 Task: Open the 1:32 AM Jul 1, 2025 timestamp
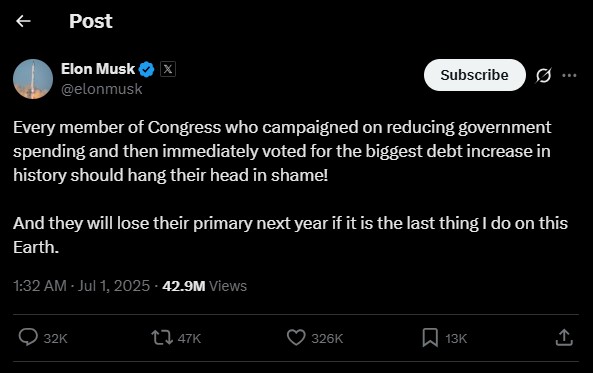click(81, 286)
